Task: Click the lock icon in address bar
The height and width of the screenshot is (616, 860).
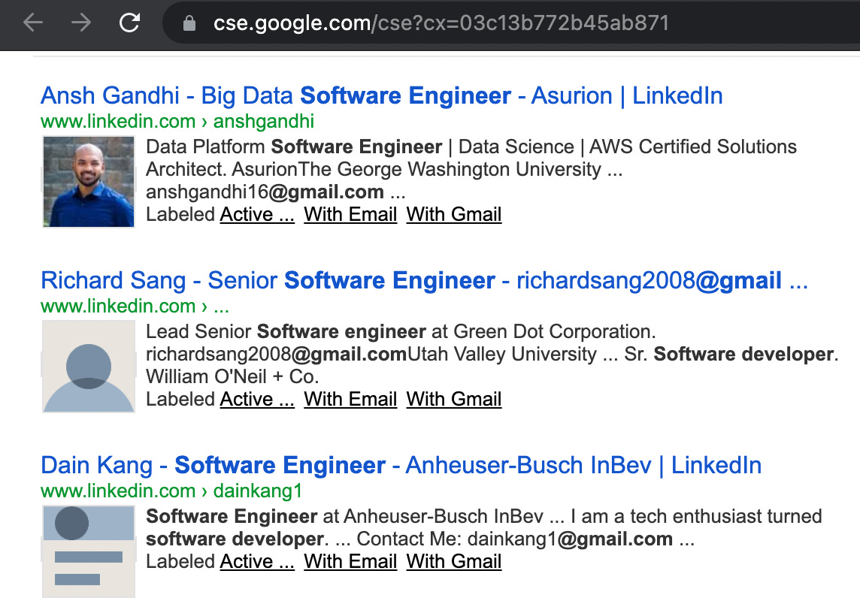Action: click(x=189, y=23)
